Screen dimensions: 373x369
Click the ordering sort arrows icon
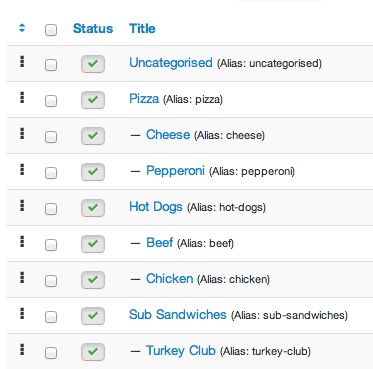coord(22,28)
